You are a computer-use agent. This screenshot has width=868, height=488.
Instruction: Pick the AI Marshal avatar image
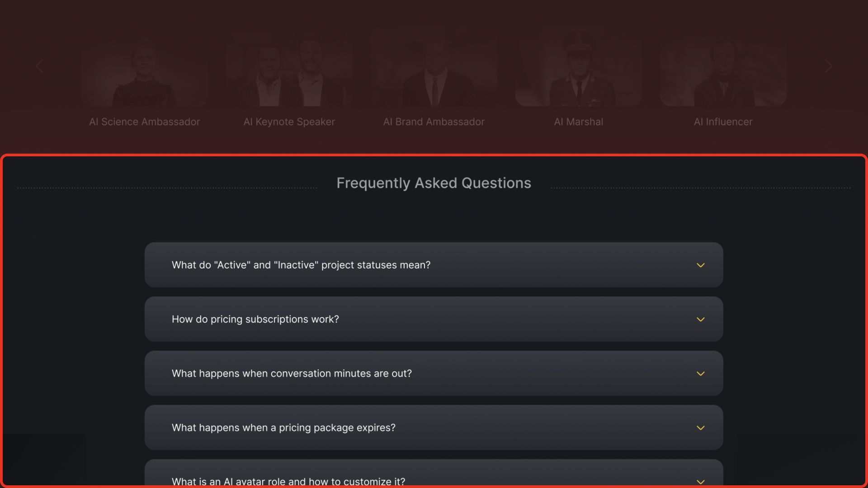point(579,70)
